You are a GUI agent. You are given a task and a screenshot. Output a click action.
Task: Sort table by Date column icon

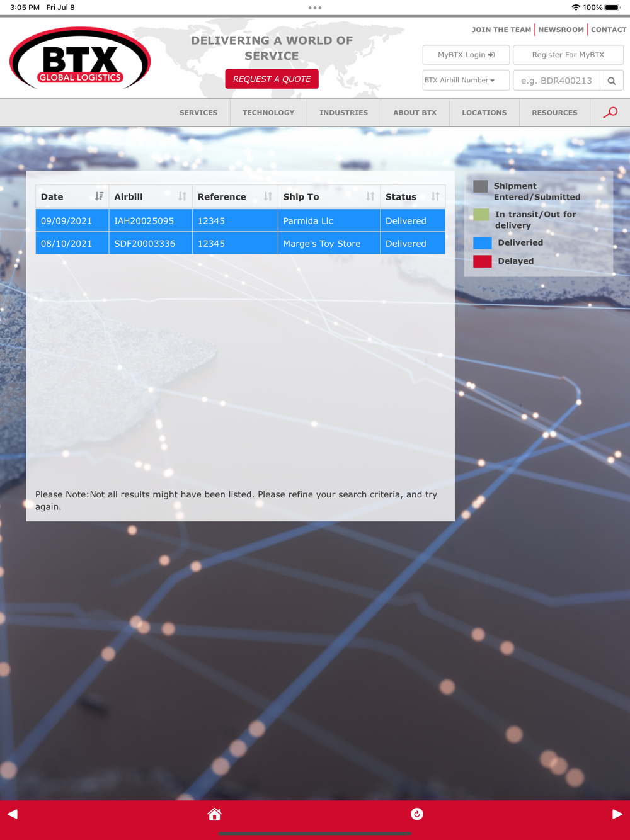click(99, 196)
